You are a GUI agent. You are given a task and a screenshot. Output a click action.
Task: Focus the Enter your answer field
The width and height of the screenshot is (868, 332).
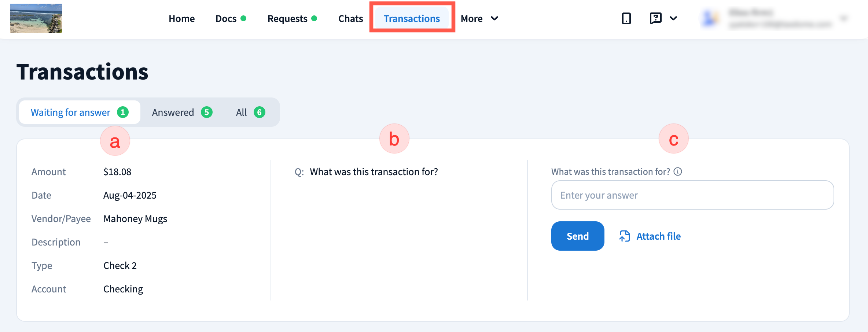(x=692, y=195)
